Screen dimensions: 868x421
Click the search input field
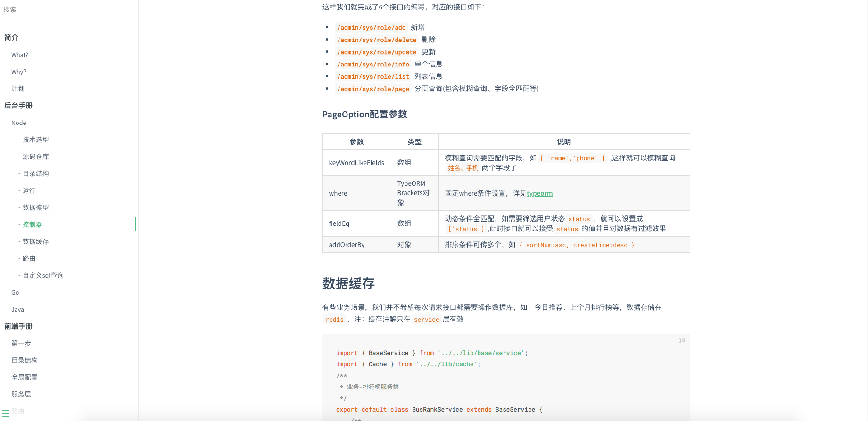coord(69,9)
